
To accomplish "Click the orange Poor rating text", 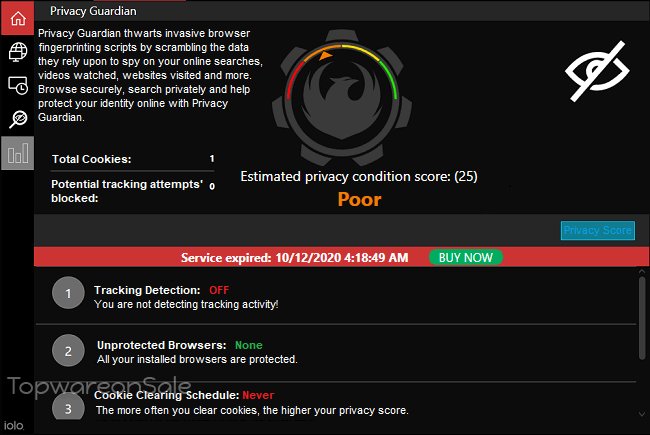I will click(359, 199).
